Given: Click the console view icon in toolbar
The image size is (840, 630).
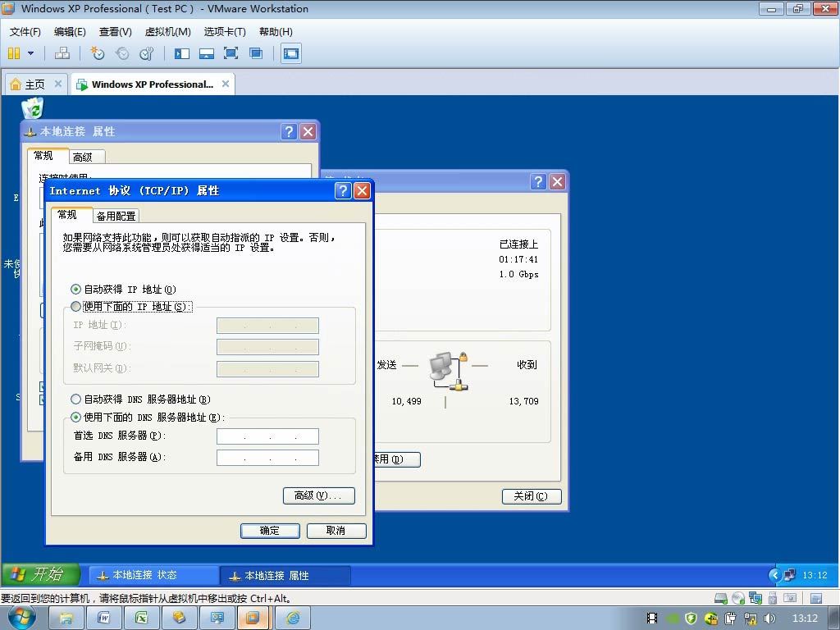Looking at the screenshot, I should 291,53.
